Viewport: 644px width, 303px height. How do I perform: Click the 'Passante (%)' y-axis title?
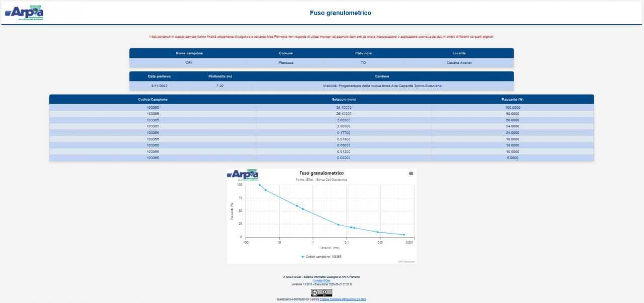click(x=232, y=211)
